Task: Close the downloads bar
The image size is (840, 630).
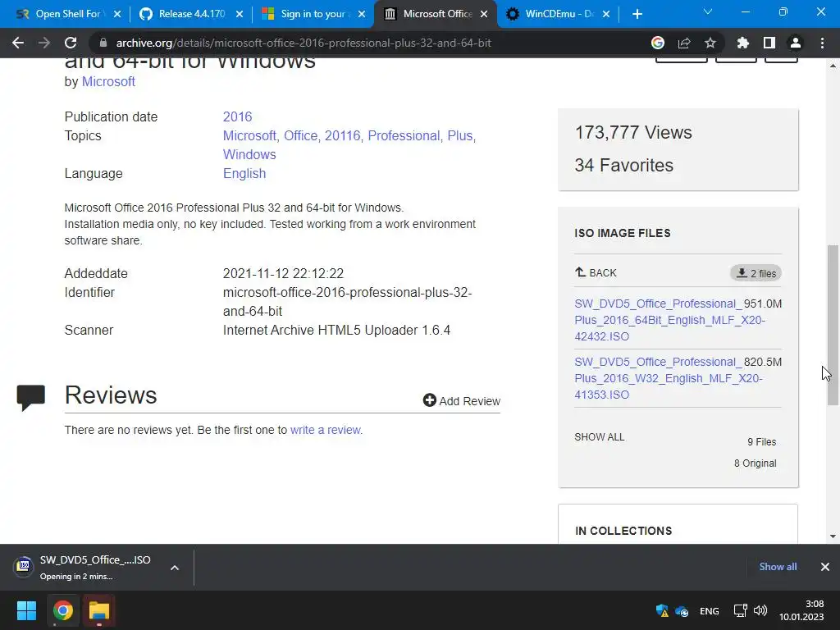Action: [825, 566]
